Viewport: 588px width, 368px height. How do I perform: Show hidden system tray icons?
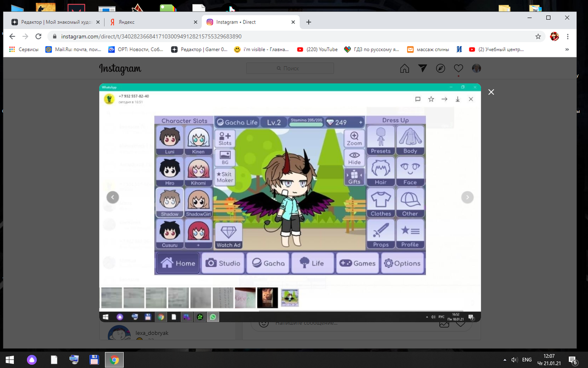505,359
